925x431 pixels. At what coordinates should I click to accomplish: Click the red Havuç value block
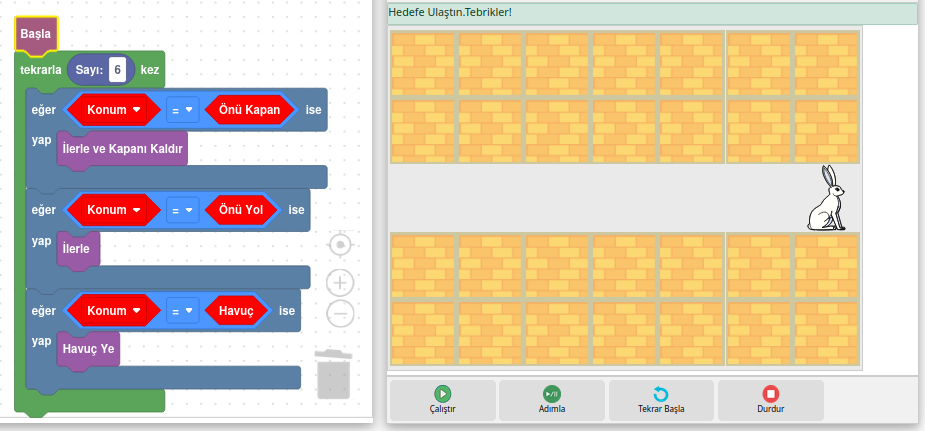click(236, 311)
